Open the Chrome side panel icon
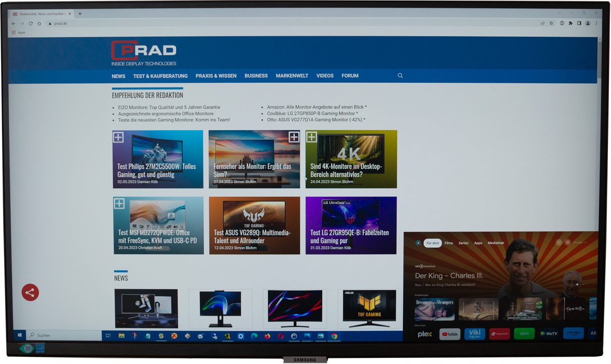 [579, 23]
